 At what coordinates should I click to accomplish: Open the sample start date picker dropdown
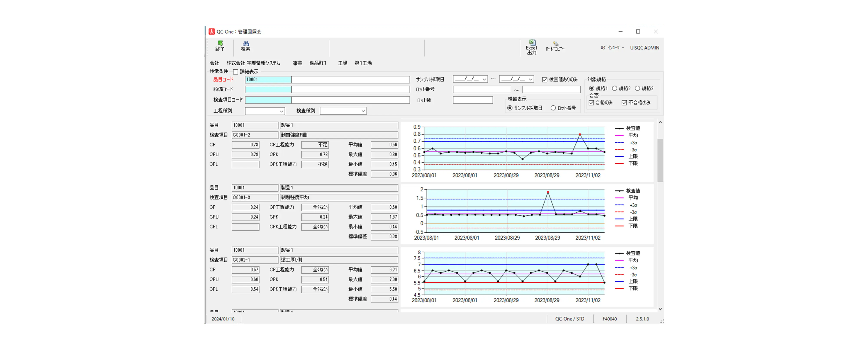point(484,79)
